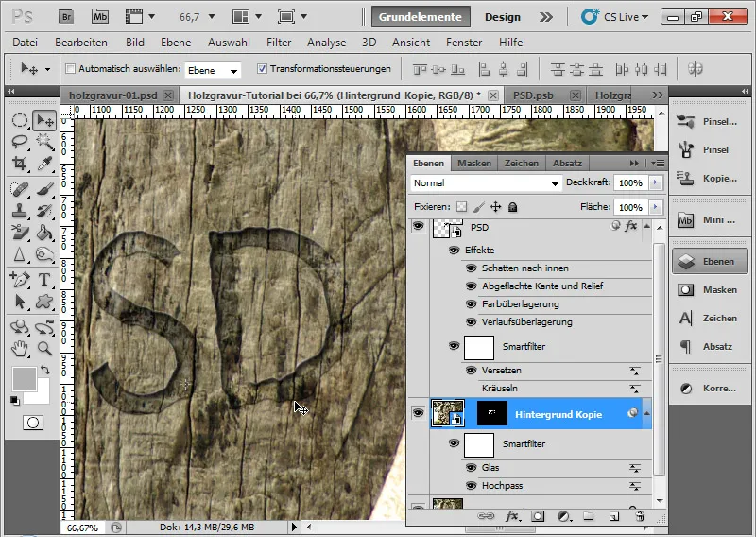Viewport: 756px width, 537px height.
Task: Hide the PSD layer
Action: [x=418, y=226]
